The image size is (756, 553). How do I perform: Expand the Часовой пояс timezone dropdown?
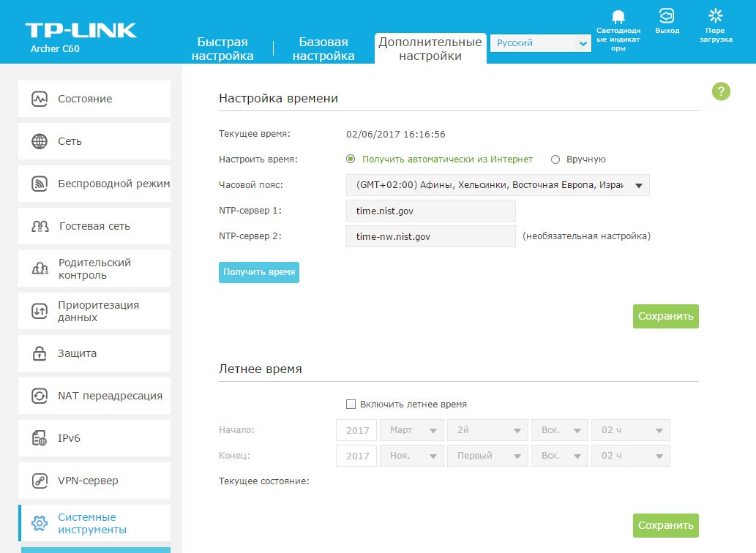pyautogui.click(x=498, y=185)
